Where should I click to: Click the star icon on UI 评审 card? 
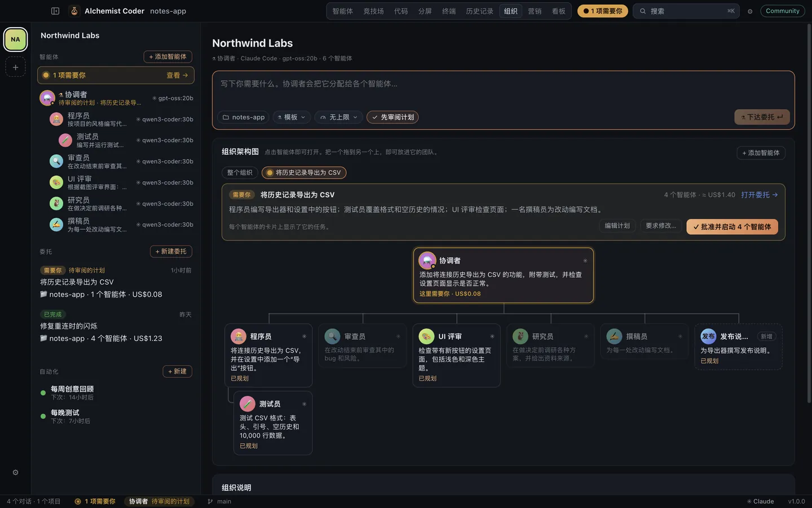pos(492,336)
